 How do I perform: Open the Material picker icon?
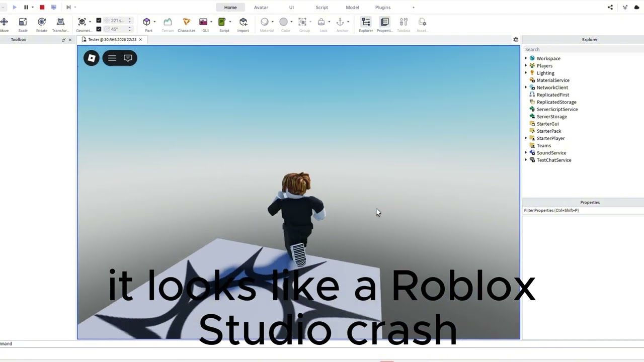pos(265,22)
